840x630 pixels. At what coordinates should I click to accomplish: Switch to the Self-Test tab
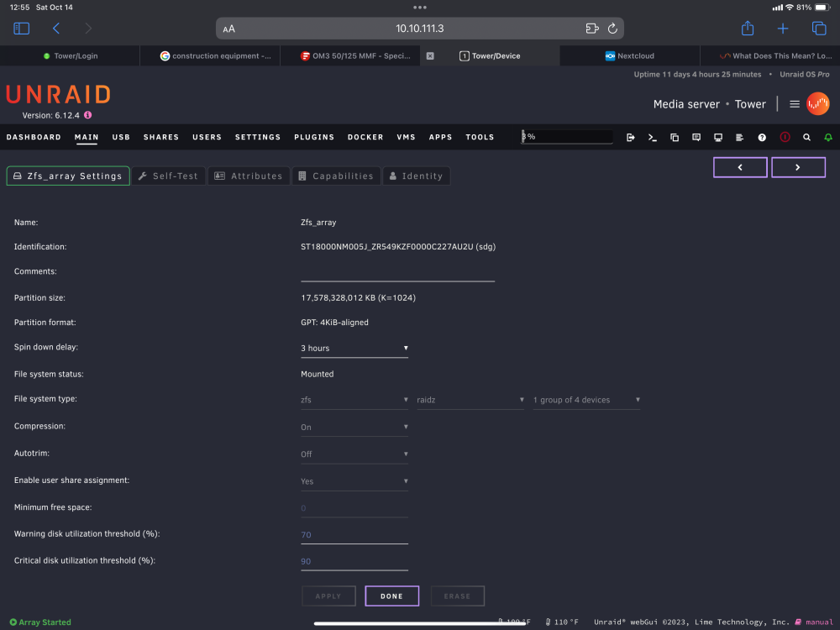[x=168, y=176]
